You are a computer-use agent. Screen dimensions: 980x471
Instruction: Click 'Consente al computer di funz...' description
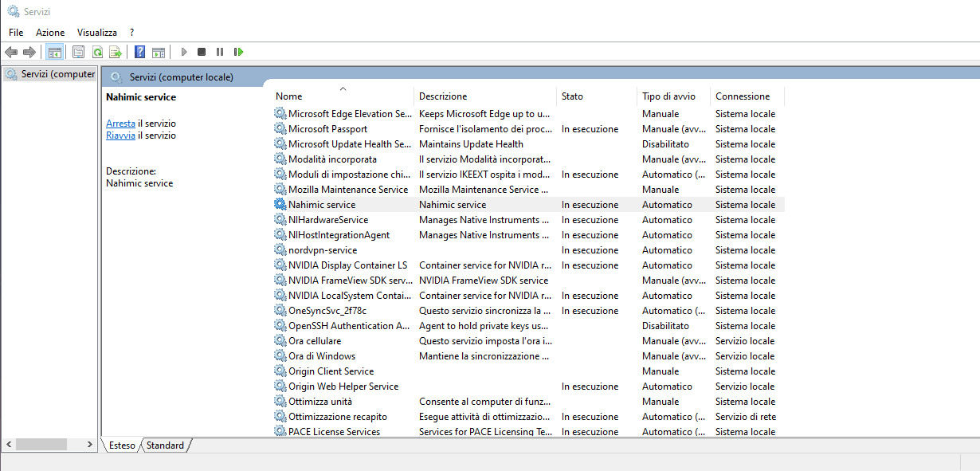484,402
